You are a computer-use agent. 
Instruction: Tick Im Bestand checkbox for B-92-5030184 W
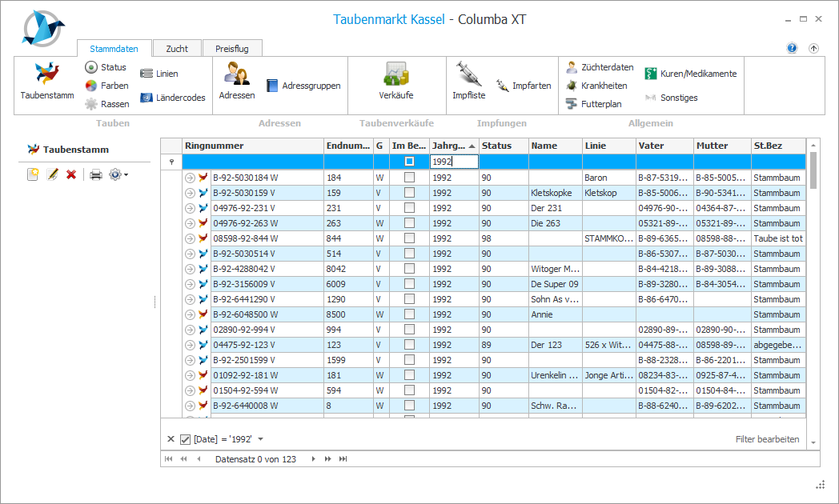pos(409,178)
